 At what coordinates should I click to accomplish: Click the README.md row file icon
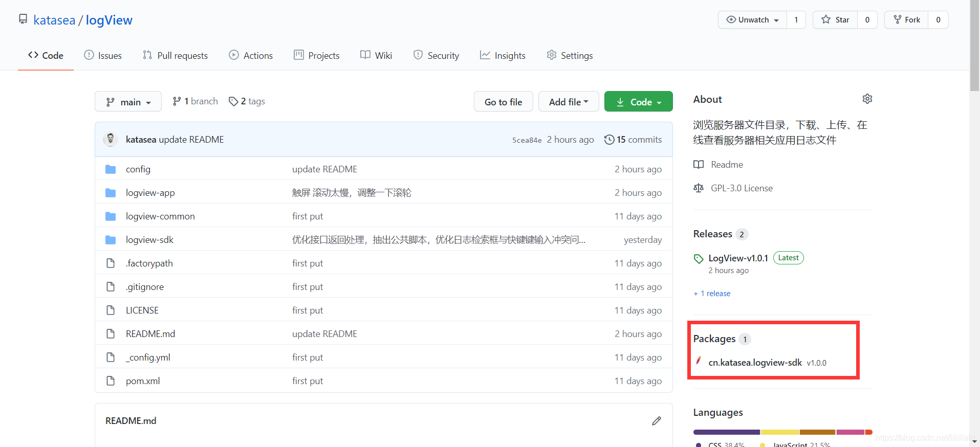pyautogui.click(x=111, y=334)
